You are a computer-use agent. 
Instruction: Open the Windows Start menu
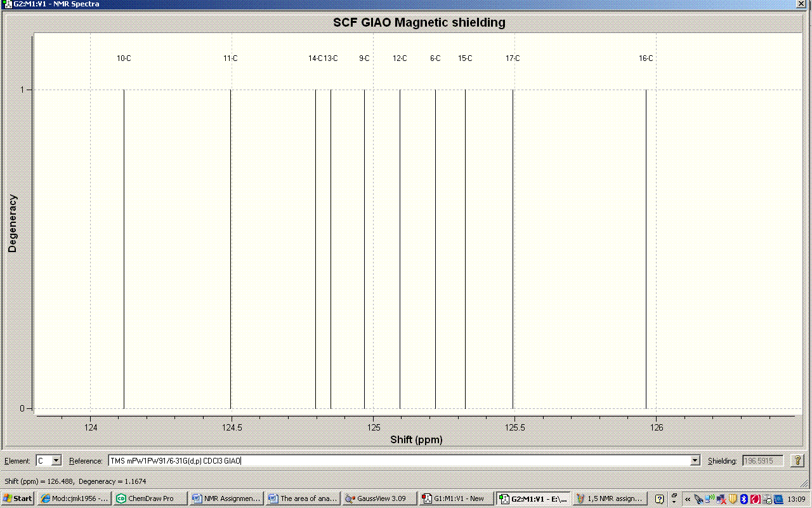[x=18, y=498]
